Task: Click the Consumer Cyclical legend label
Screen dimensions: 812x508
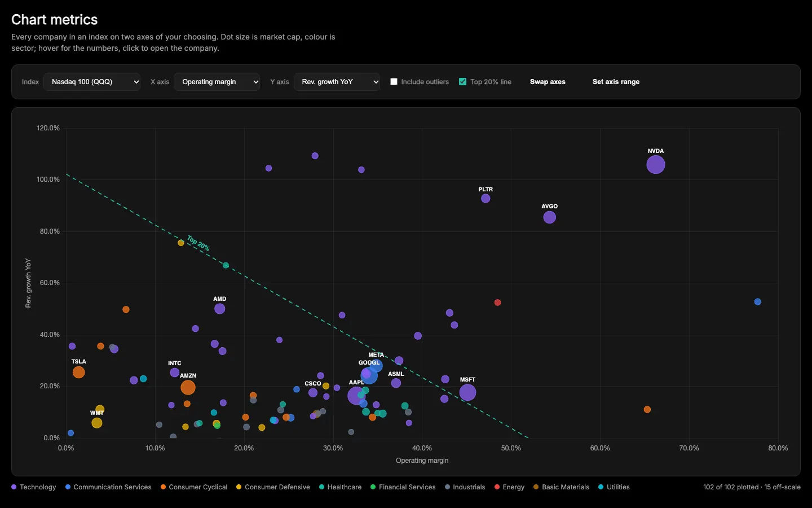Action: 198,487
